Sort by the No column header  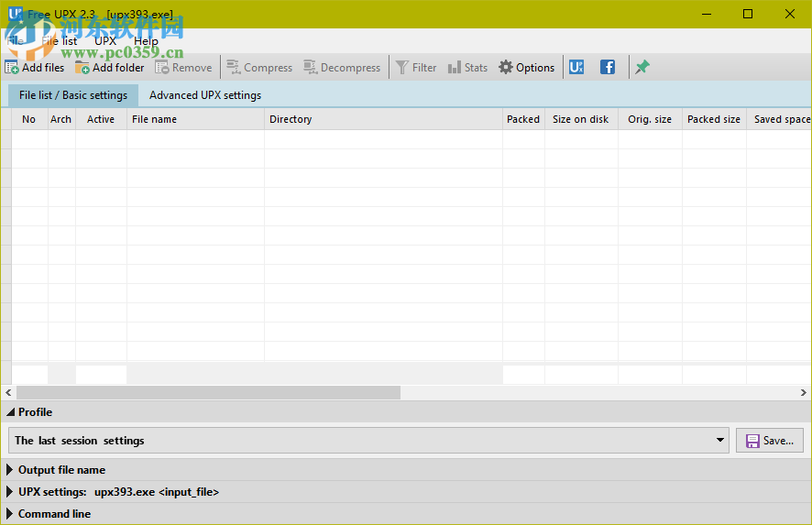[29, 119]
